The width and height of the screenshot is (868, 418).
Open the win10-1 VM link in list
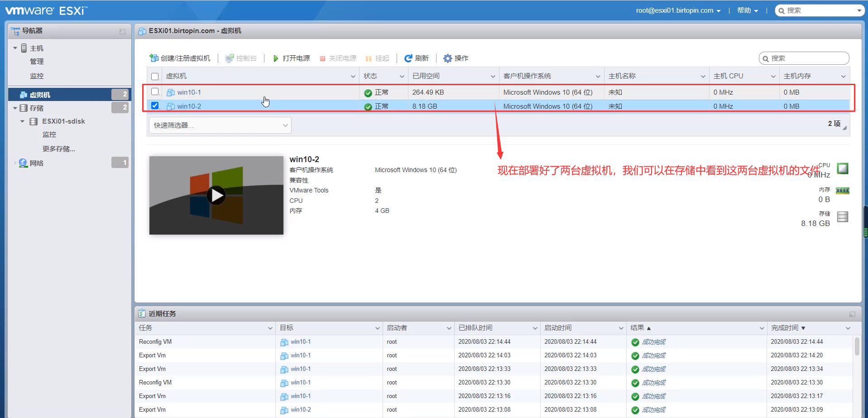tap(189, 92)
